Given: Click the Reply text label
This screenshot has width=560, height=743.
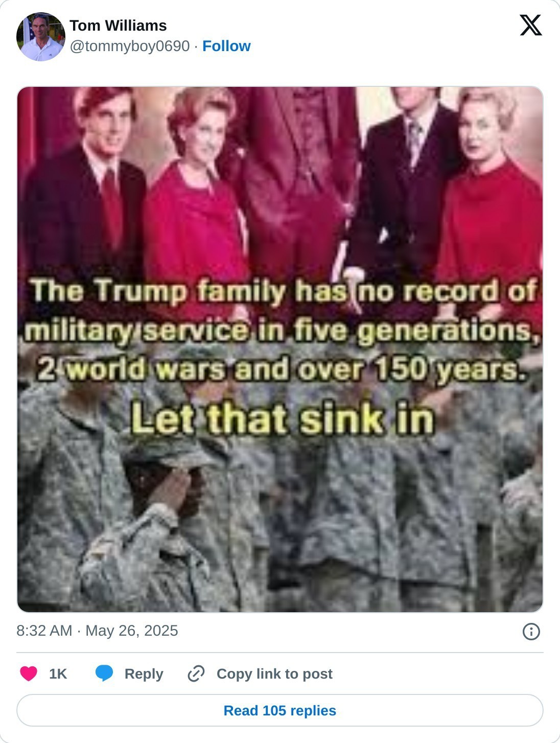Looking at the screenshot, I should pos(144,674).
